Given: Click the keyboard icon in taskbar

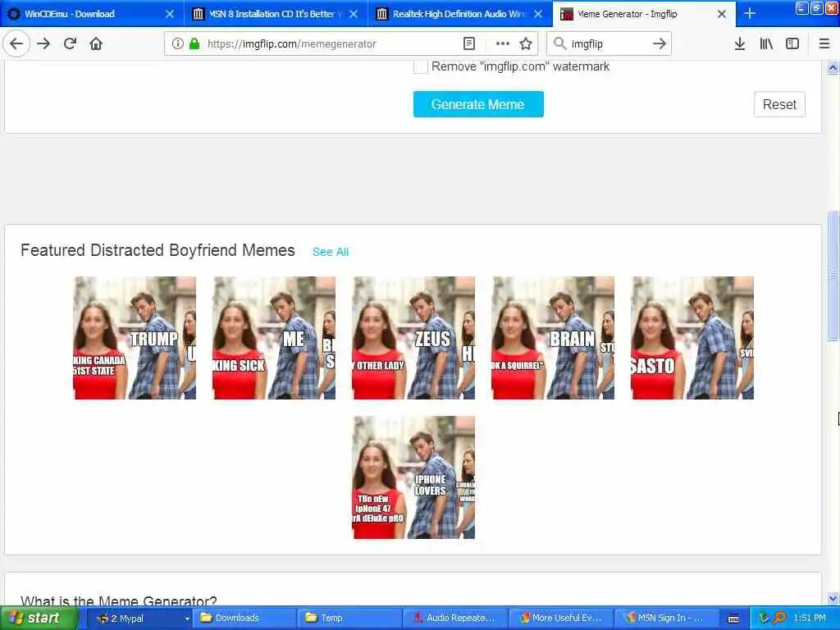Looking at the screenshot, I should pos(733,619).
